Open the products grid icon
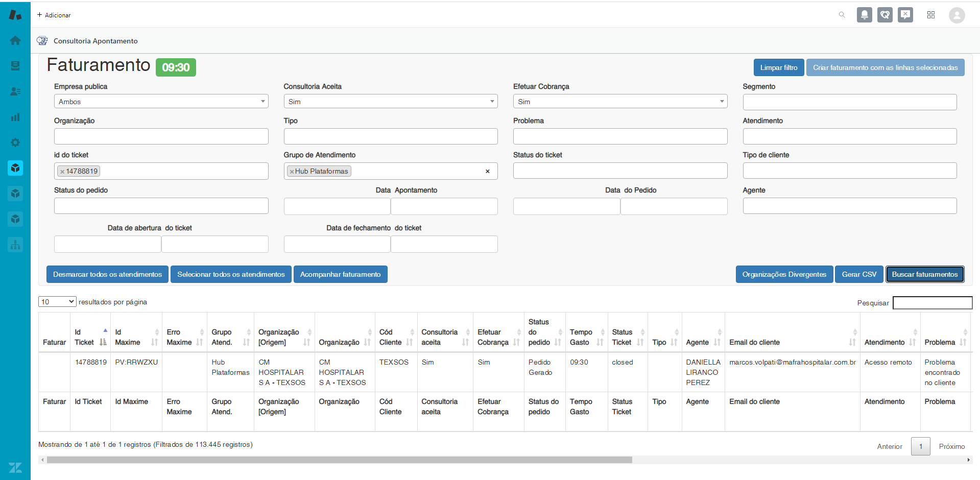Image resolution: width=980 pixels, height=480 pixels. 931,15
